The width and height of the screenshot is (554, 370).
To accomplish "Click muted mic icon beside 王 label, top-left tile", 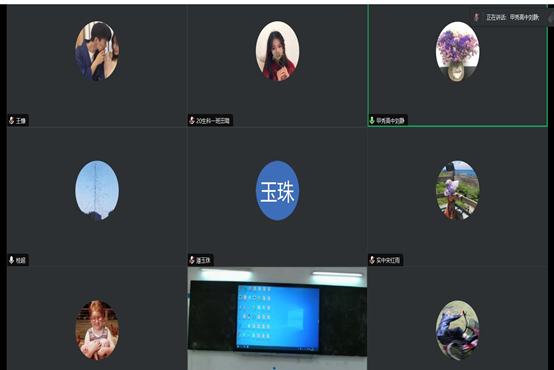I will [x=12, y=121].
